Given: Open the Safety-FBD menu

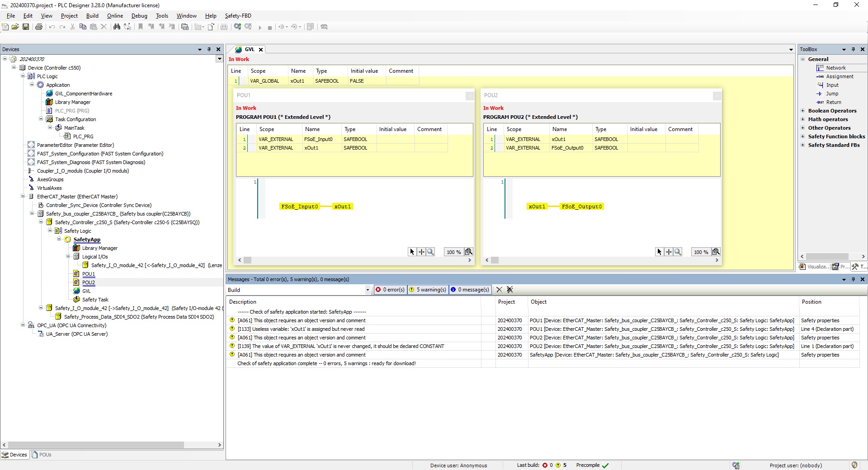Looking at the screenshot, I should 238,16.
